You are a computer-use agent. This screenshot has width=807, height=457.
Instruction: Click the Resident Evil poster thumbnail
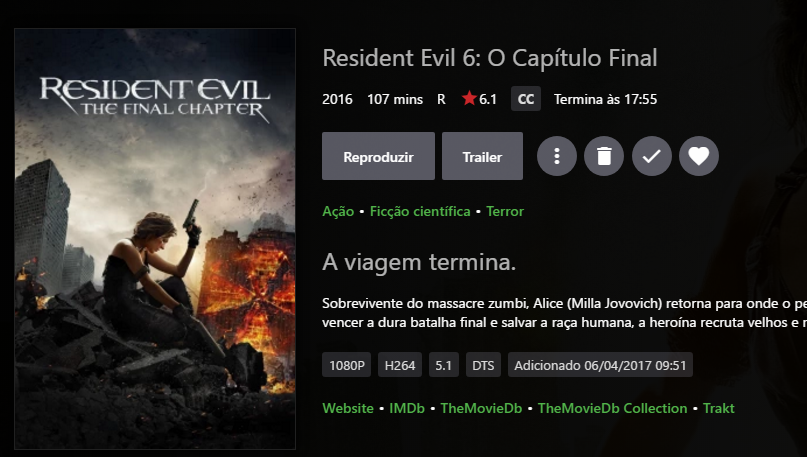[155, 239]
